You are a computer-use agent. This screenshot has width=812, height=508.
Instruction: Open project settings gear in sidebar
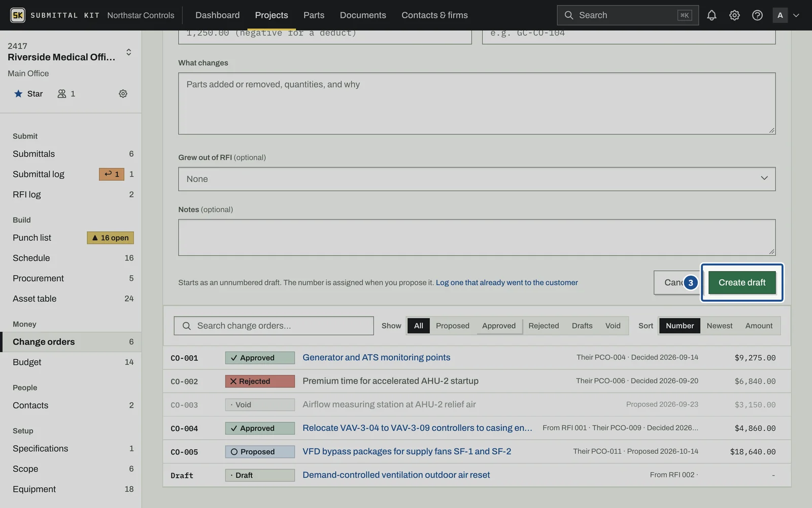123,93
